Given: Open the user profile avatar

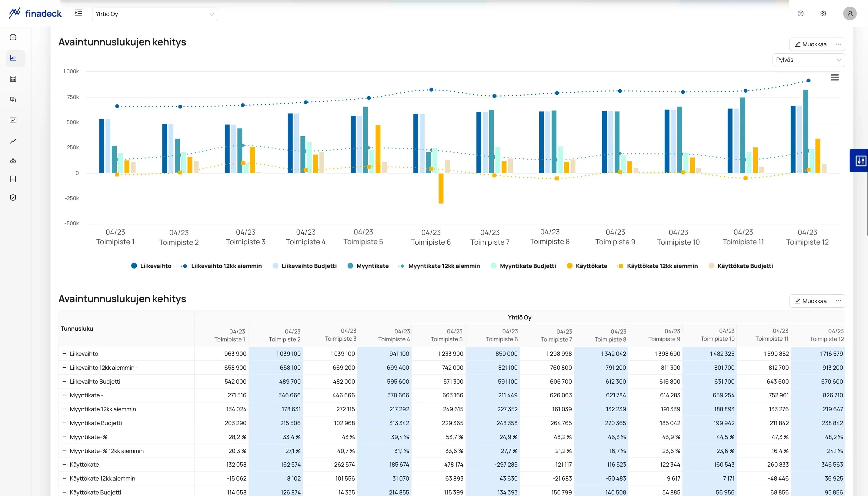Looking at the screenshot, I should click(850, 14).
